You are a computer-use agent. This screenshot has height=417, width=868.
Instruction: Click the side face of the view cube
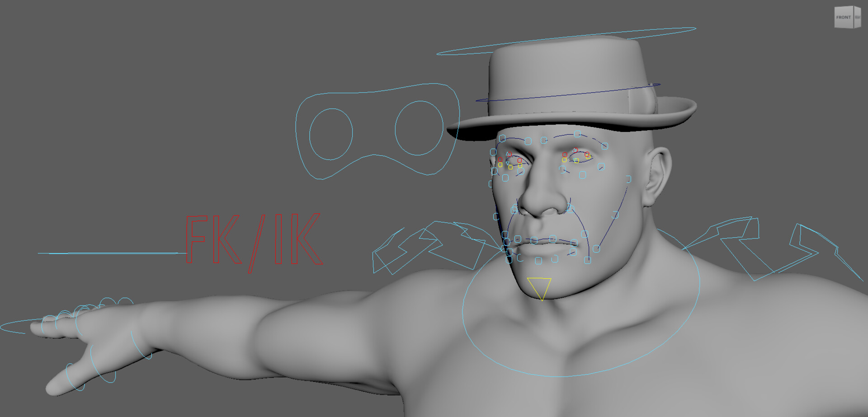click(857, 17)
